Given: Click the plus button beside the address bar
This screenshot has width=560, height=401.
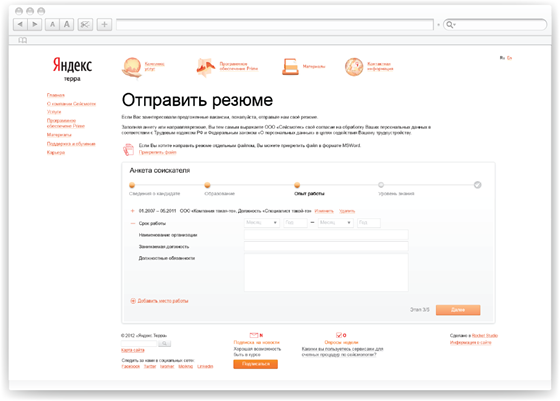Looking at the screenshot, I should click(x=104, y=24).
